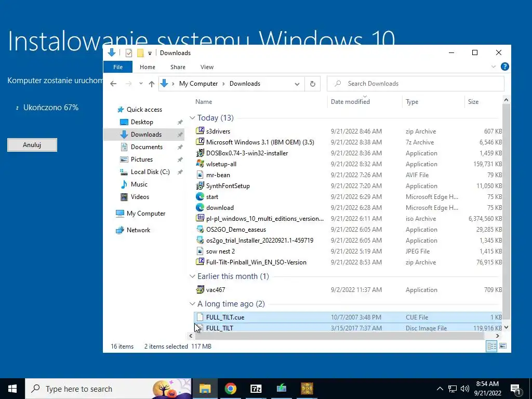The height and width of the screenshot is (399, 532).
Task: Select Videos in the navigation pane
Action: pos(140,196)
